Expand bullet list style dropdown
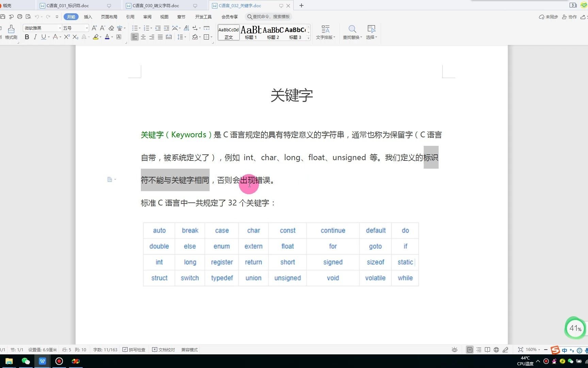The image size is (588, 368). [140, 28]
